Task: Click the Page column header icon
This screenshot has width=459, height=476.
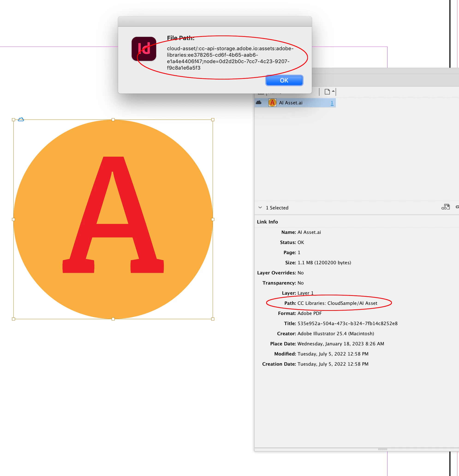Action: point(327,92)
